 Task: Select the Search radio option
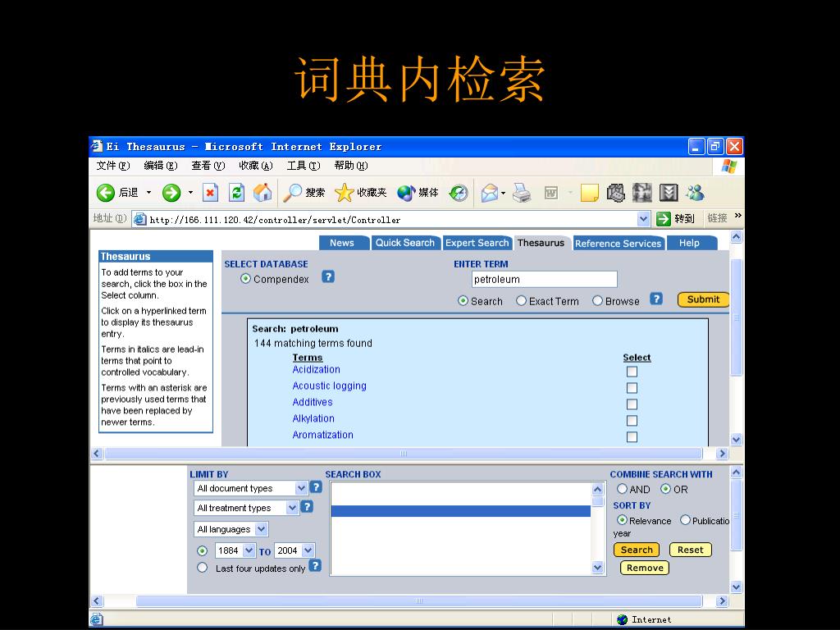(463, 300)
